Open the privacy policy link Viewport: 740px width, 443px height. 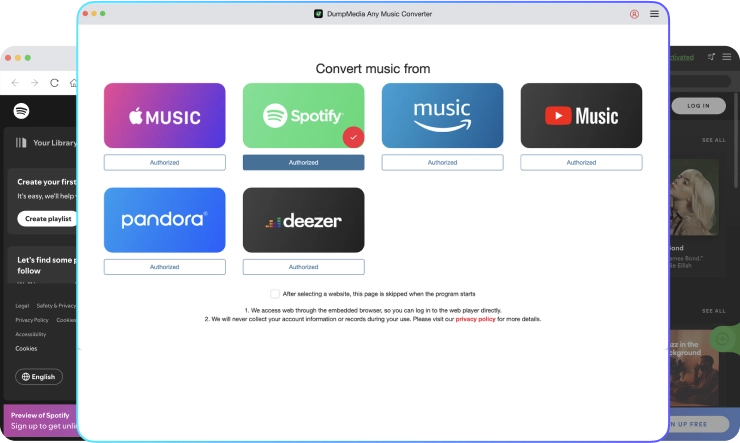point(475,319)
